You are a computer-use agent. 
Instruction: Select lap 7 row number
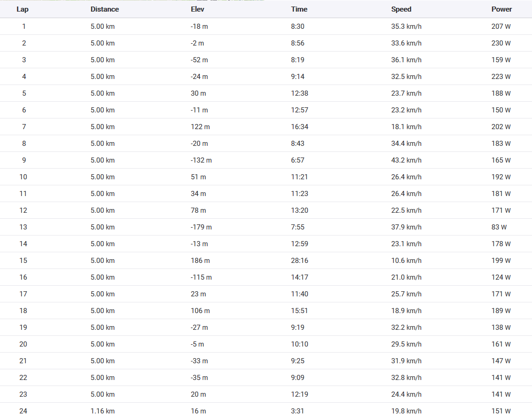(24, 127)
